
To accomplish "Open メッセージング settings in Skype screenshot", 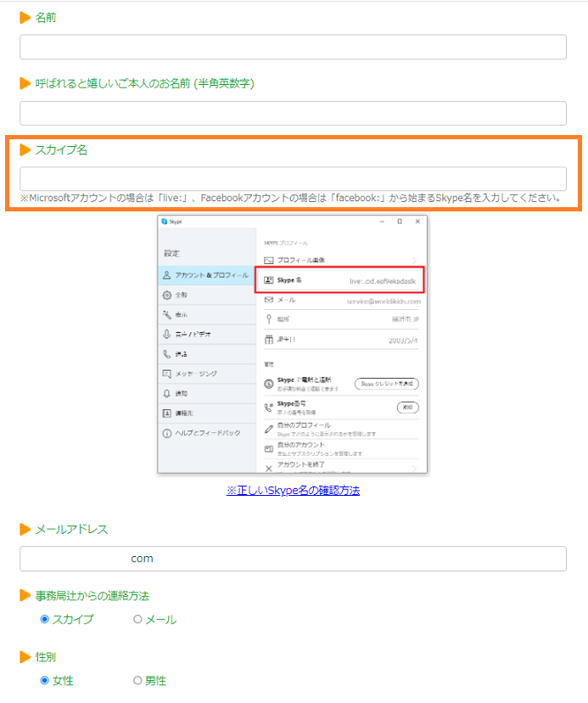I will click(207, 374).
